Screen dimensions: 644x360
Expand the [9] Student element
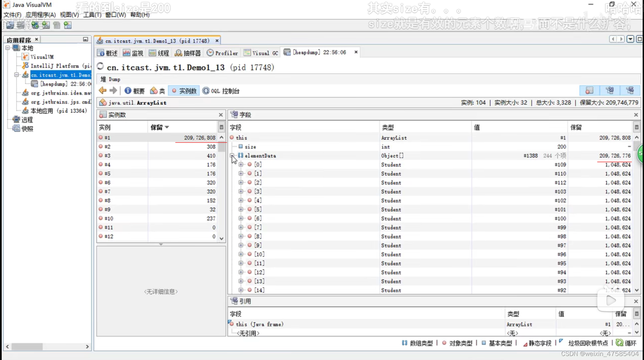[241, 245]
